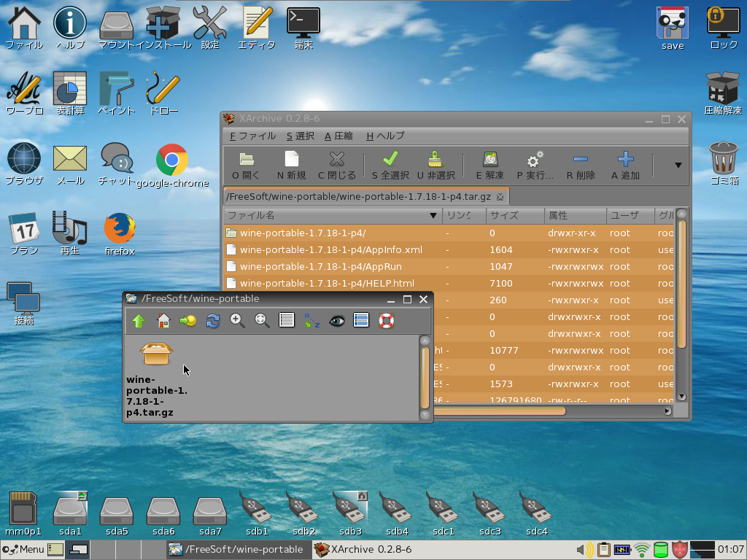
Task: Open the Menu button on the taskbar
Action: pyautogui.click(x=23, y=549)
